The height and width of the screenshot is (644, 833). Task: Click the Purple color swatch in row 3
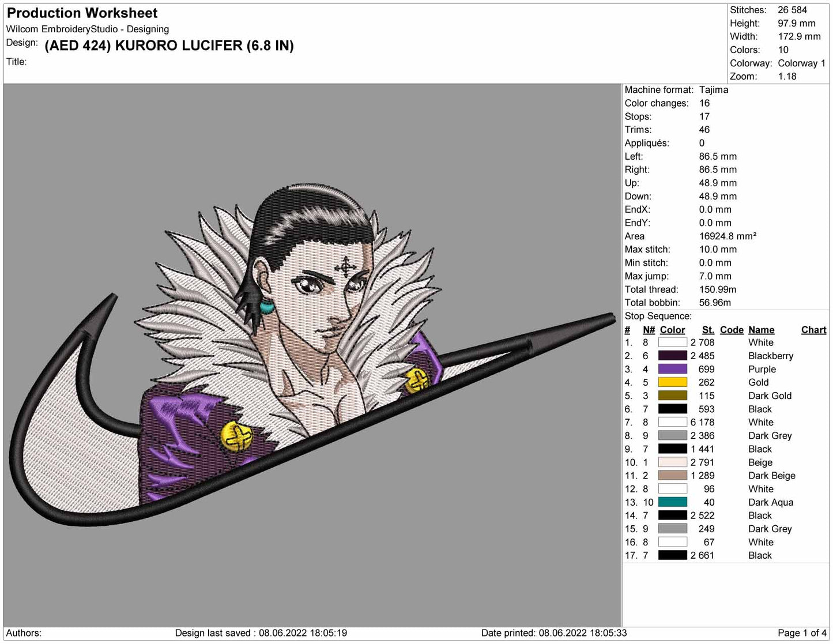click(672, 369)
